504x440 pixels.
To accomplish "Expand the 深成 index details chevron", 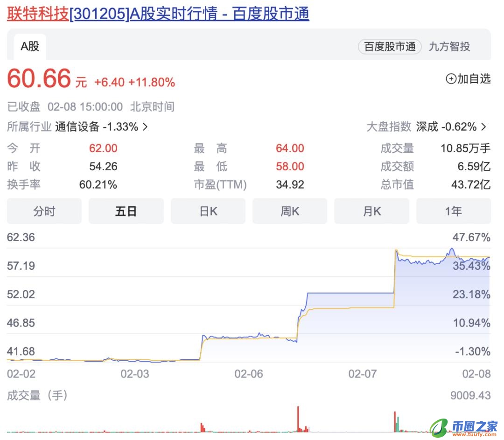I will tap(483, 127).
